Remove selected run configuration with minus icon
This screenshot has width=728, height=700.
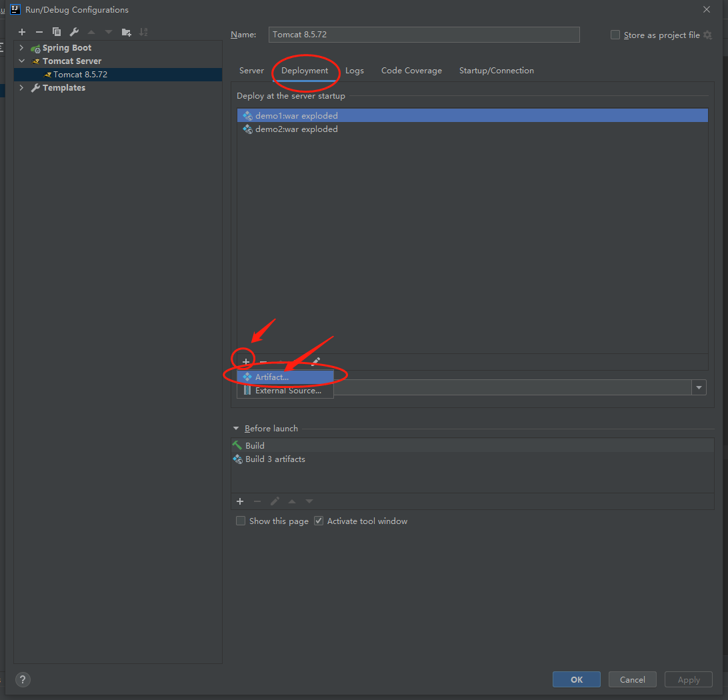point(39,32)
